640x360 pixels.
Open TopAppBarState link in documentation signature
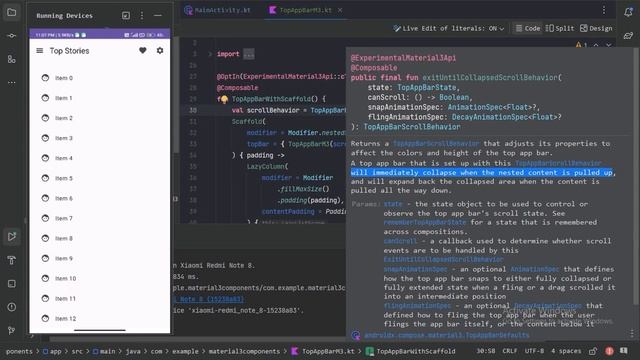pos(427,87)
